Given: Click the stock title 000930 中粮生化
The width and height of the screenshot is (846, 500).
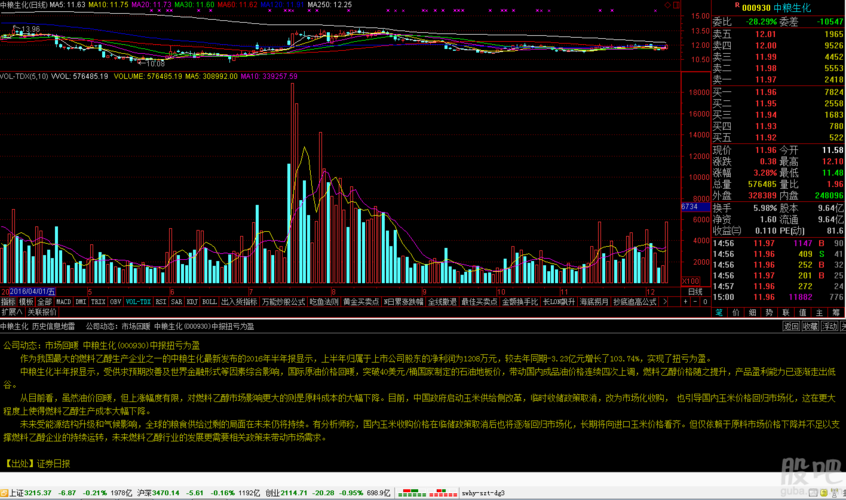Looking at the screenshot, I should click(x=776, y=8).
